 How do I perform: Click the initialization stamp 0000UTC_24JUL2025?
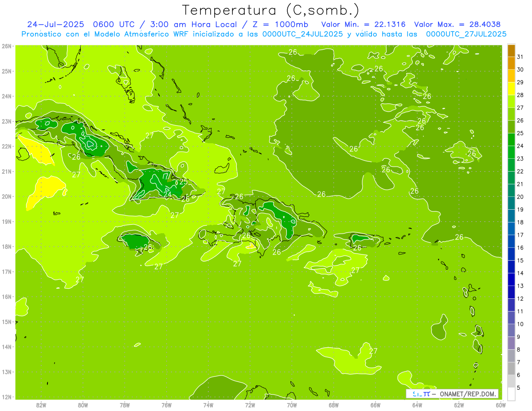click(303, 34)
